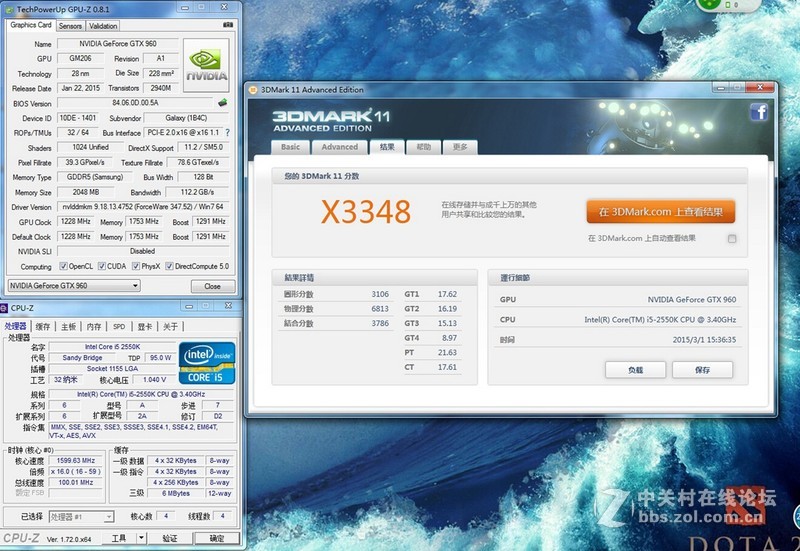Click the 时间 value 2015/3/1 15:36:35

point(704,339)
